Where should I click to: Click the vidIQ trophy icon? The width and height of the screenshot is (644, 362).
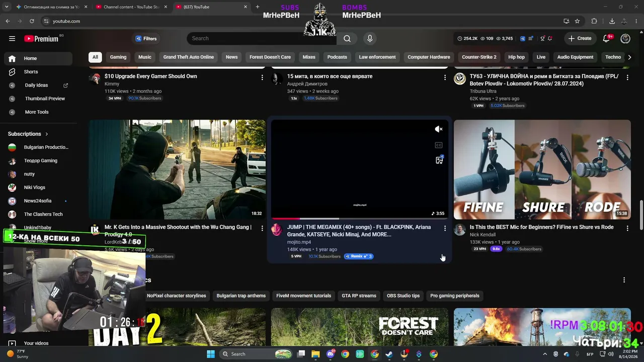542,38
